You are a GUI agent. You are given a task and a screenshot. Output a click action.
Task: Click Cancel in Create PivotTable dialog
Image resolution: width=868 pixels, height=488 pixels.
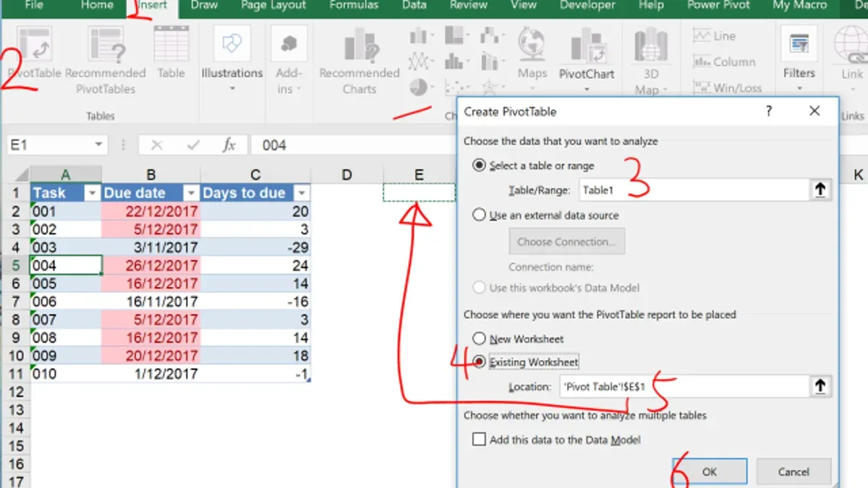(x=793, y=471)
